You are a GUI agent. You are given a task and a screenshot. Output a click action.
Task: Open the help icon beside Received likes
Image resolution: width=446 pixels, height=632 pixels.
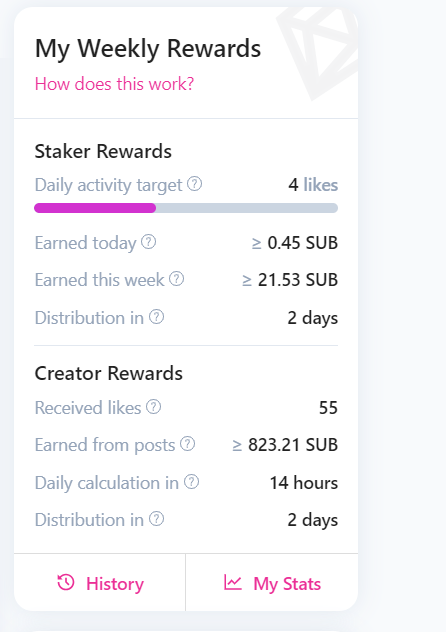click(154, 407)
